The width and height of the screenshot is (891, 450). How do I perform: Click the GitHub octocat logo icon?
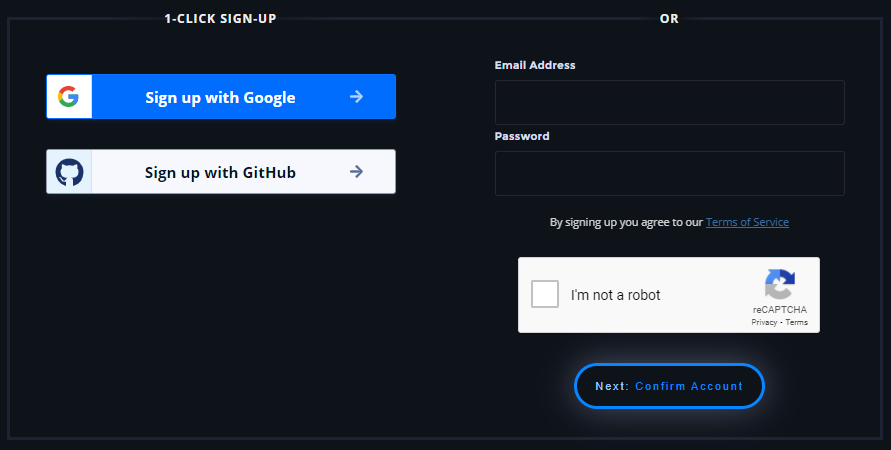click(x=69, y=172)
